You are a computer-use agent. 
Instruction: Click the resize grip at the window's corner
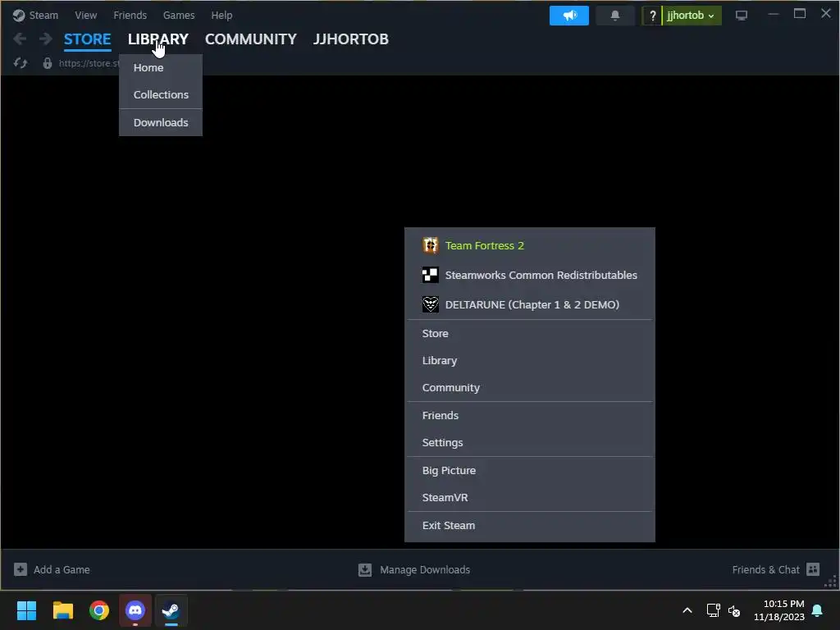pyautogui.click(x=831, y=582)
